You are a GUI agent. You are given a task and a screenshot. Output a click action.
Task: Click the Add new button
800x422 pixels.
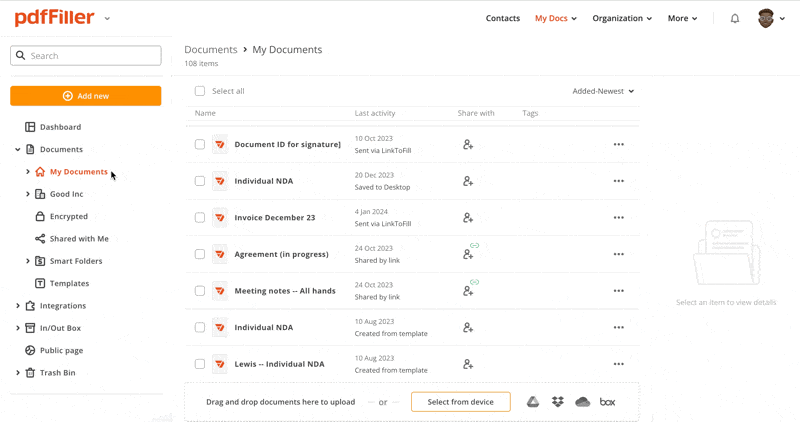click(x=86, y=96)
